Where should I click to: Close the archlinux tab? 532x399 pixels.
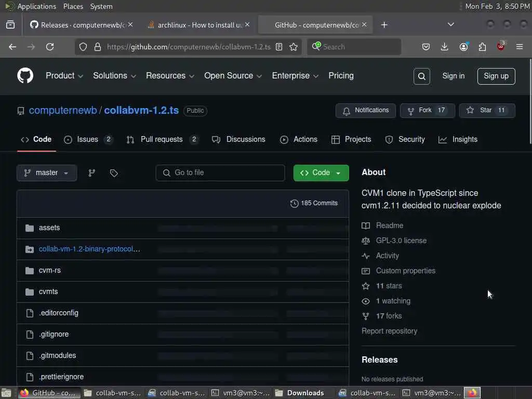pos(247,25)
